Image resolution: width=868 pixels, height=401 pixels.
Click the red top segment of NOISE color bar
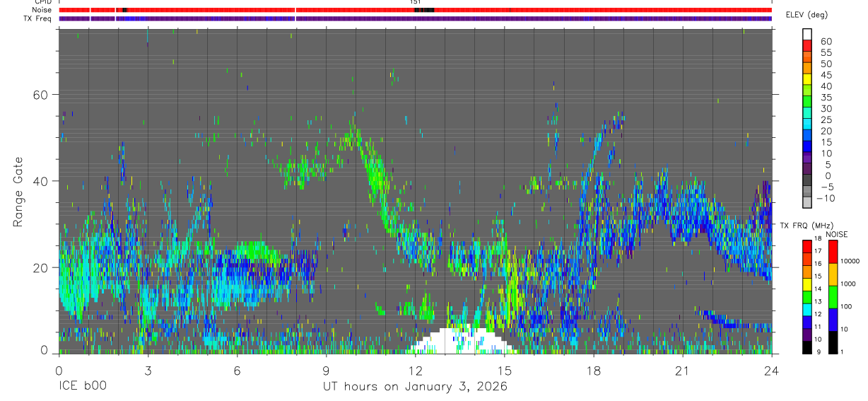coord(833,252)
